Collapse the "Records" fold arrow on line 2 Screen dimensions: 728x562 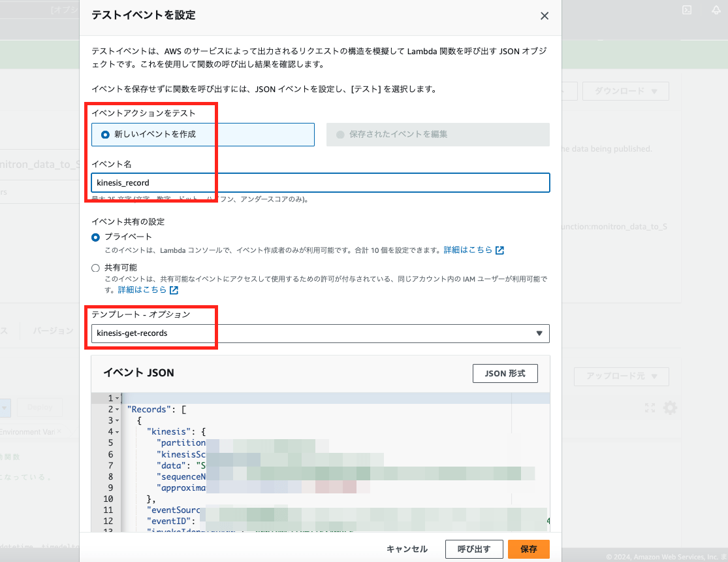[117, 410]
